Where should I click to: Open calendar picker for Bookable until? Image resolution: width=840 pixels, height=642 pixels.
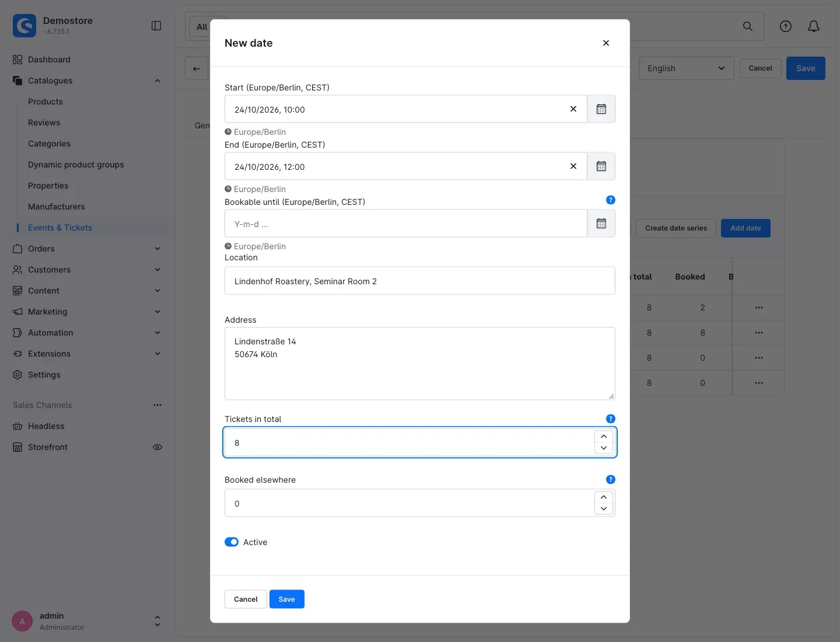coord(601,224)
